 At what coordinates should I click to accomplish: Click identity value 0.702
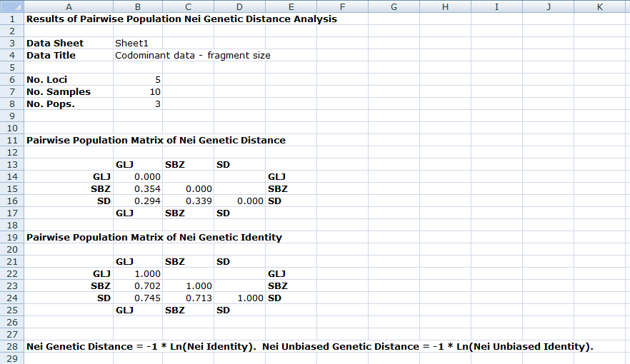click(x=147, y=285)
